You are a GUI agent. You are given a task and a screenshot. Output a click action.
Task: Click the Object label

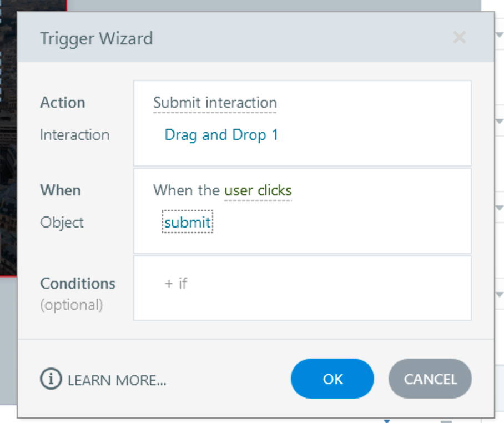62,223
